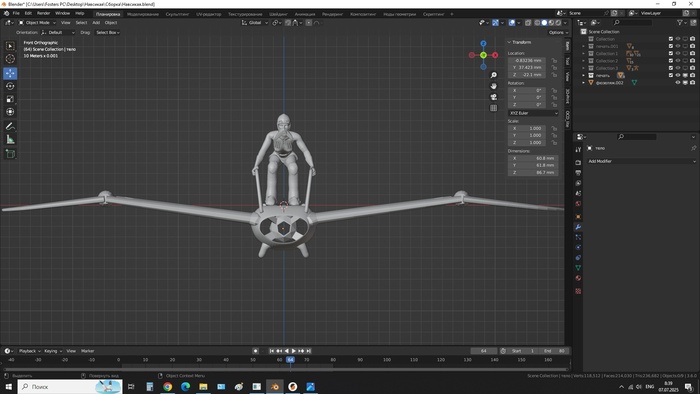Click the current frame marker 64
Viewport: 700px width, 394px height.
pos(291,360)
